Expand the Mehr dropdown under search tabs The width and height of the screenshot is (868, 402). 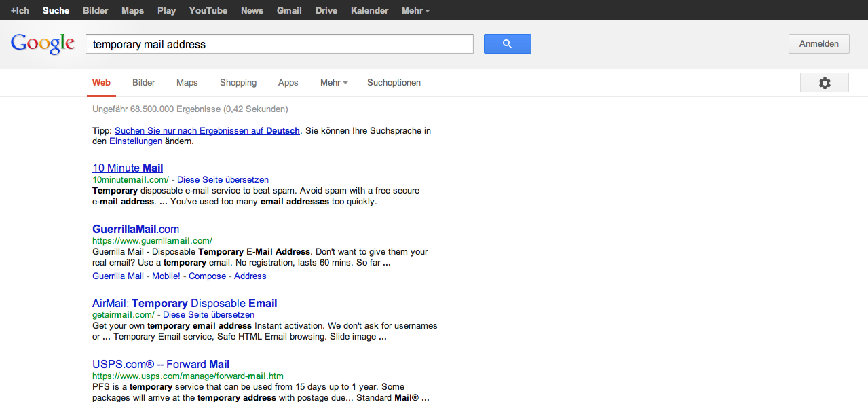tap(333, 83)
